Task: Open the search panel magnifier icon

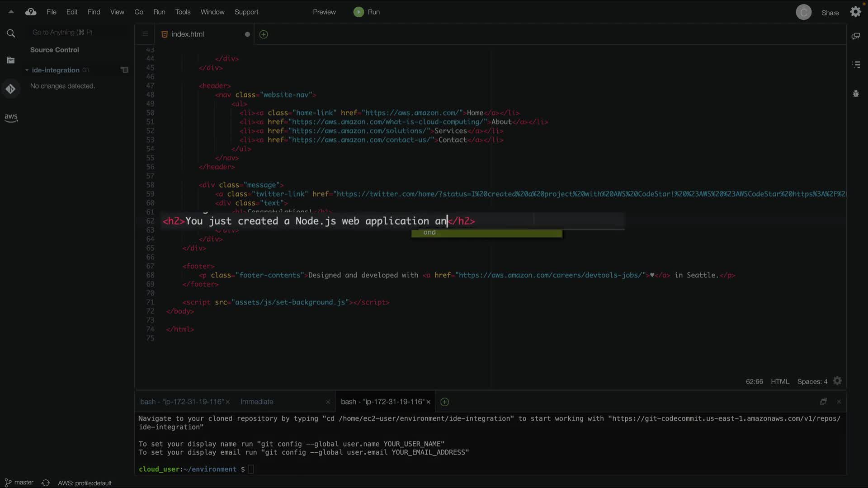Action: coord(11,33)
